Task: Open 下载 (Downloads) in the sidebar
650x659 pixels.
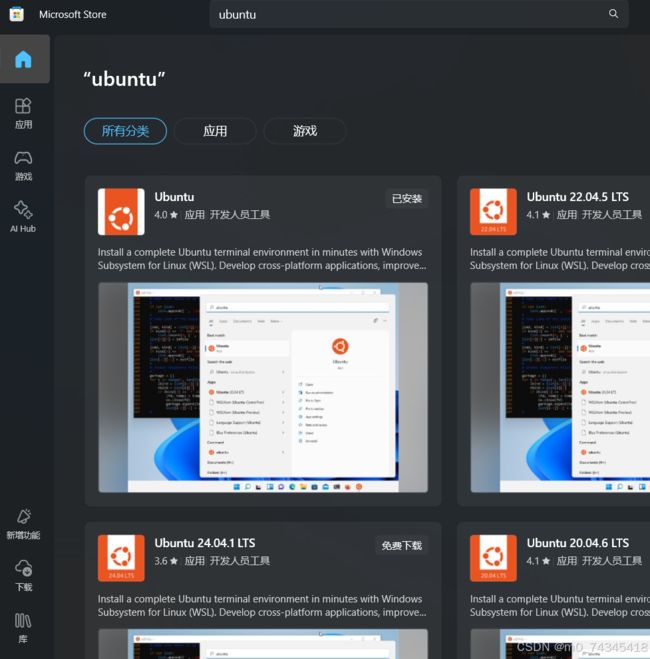Action: click(x=24, y=575)
